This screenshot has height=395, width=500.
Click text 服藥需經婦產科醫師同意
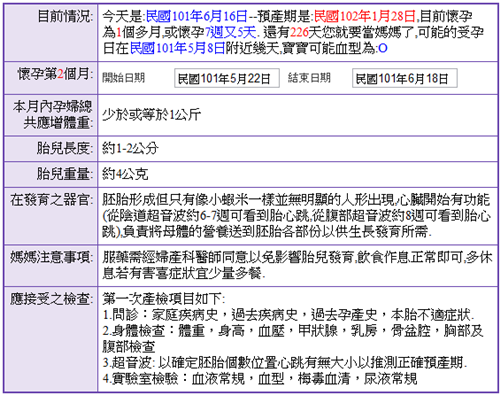click(176, 257)
